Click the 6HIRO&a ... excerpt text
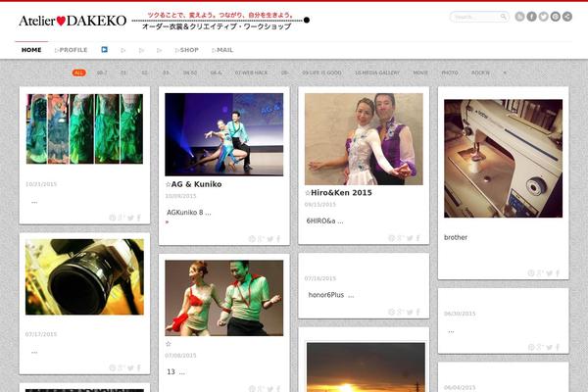 pyautogui.click(x=324, y=220)
